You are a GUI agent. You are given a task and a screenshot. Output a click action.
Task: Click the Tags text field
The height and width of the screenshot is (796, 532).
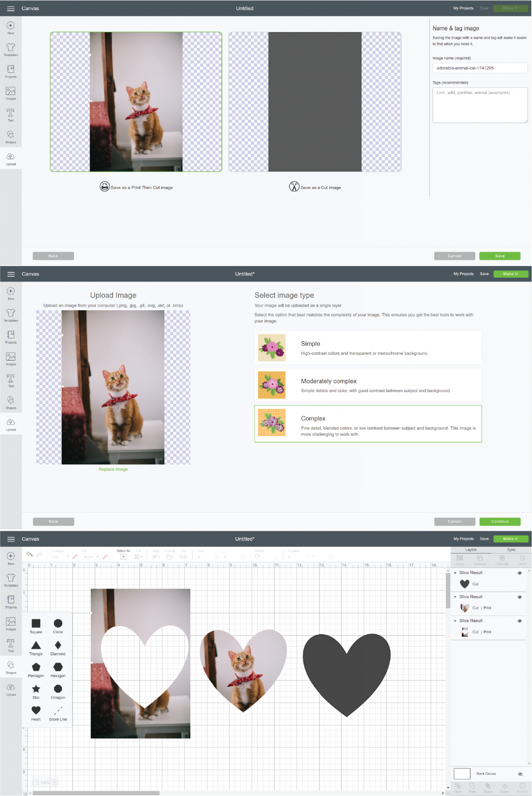point(480,105)
